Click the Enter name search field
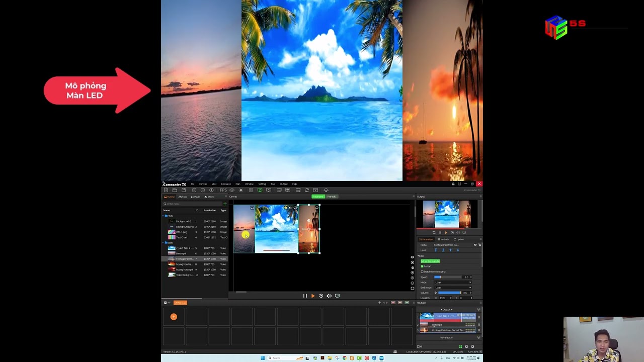Image resolution: width=644 pixels, height=362 pixels. pos(193,204)
